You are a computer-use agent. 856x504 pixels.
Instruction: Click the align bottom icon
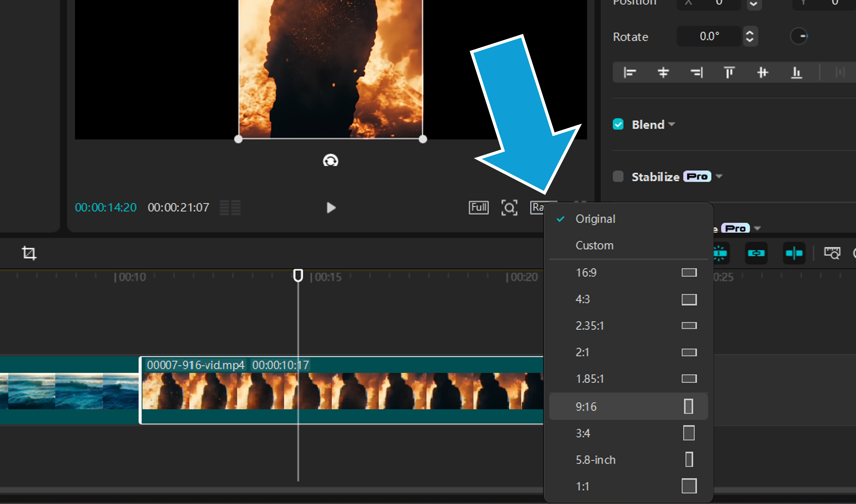tap(796, 72)
